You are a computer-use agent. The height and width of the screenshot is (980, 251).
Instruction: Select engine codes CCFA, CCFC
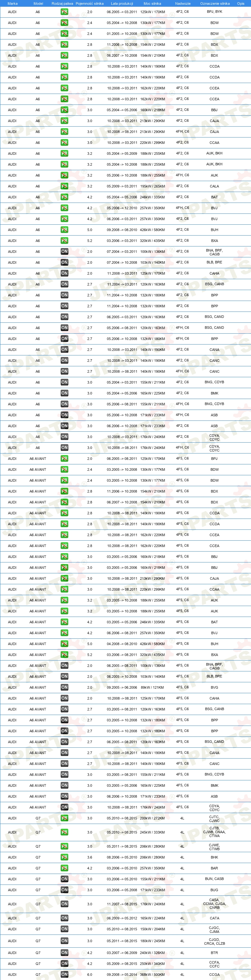point(214,964)
